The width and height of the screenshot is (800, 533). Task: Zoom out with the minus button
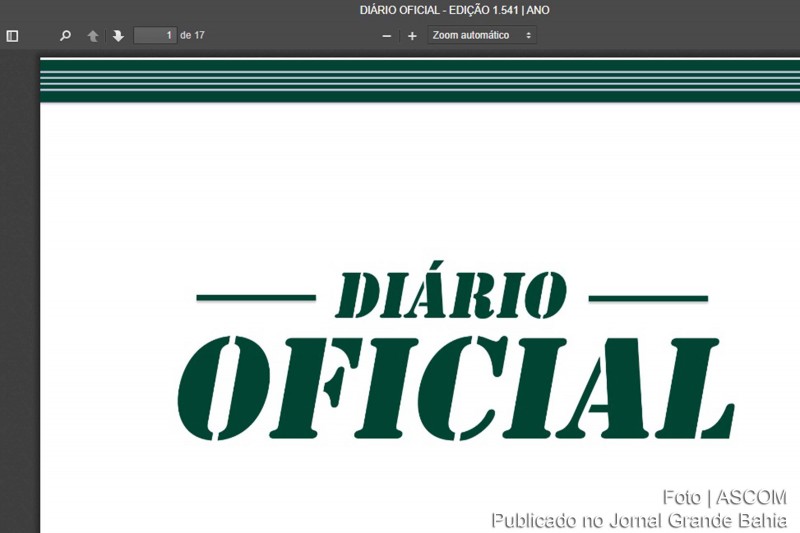click(x=387, y=36)
